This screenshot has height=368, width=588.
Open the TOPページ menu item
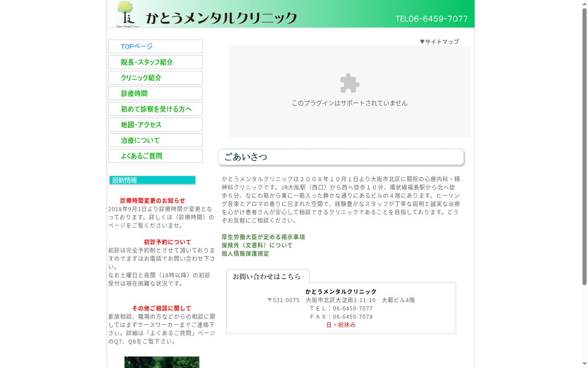pos(155,46)
